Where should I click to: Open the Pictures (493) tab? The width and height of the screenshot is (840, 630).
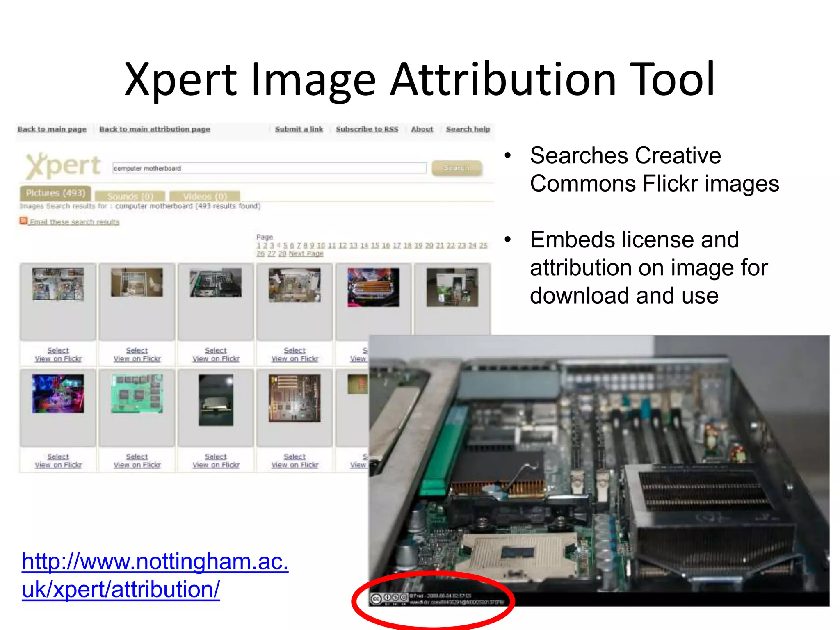click(55, 193)
